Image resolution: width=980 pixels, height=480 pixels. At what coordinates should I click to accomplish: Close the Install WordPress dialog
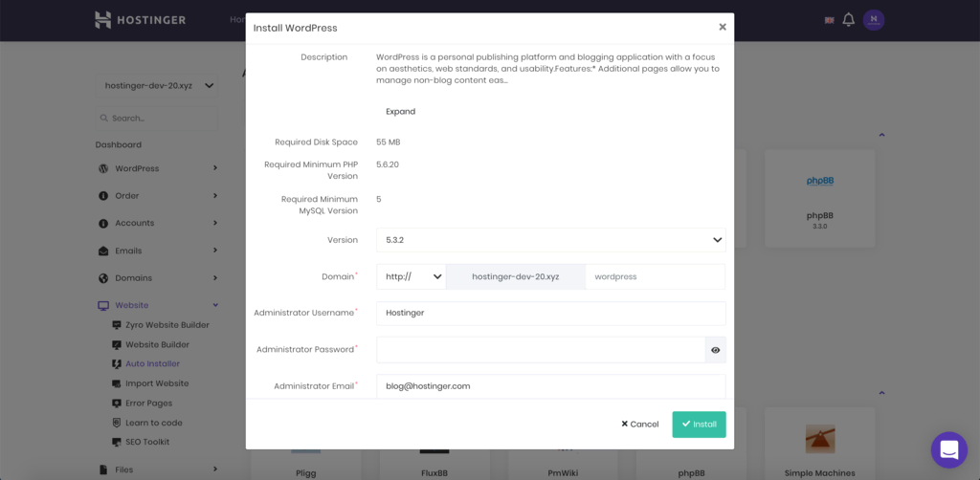pos(723,27)
